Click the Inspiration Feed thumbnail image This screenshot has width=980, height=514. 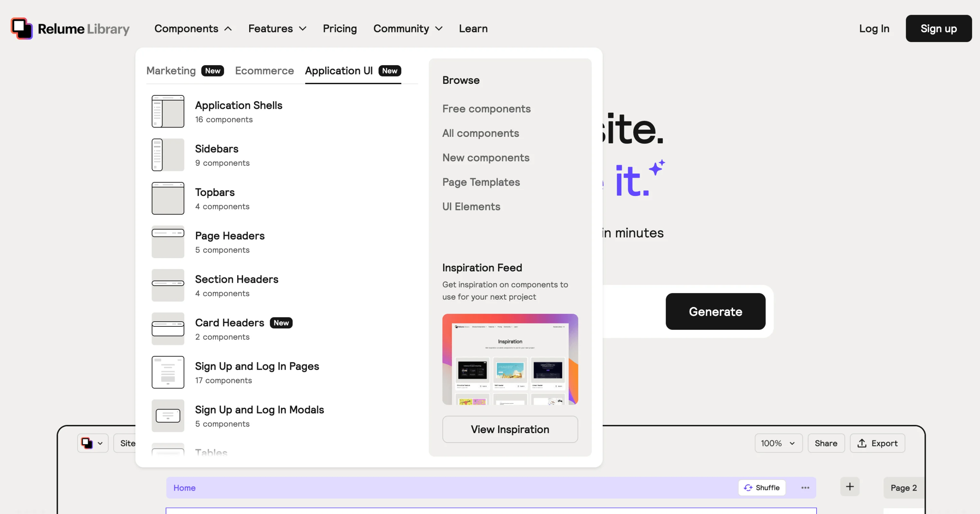click(510, 359)
